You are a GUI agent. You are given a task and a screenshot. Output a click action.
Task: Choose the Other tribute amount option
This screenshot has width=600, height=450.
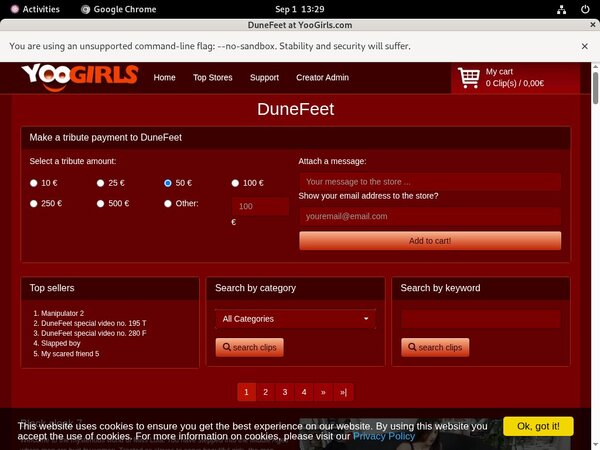pyautogui.click(x=168, y=204)
